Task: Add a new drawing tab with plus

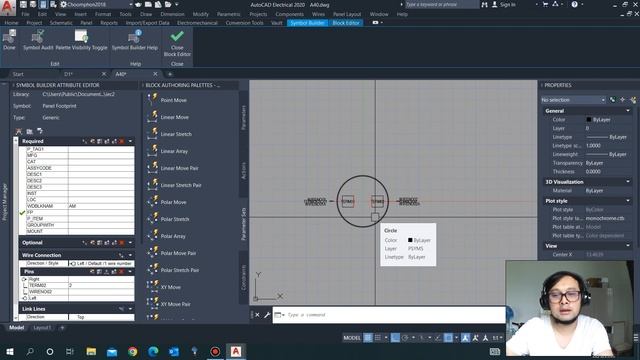Action: tap(170, 74)
